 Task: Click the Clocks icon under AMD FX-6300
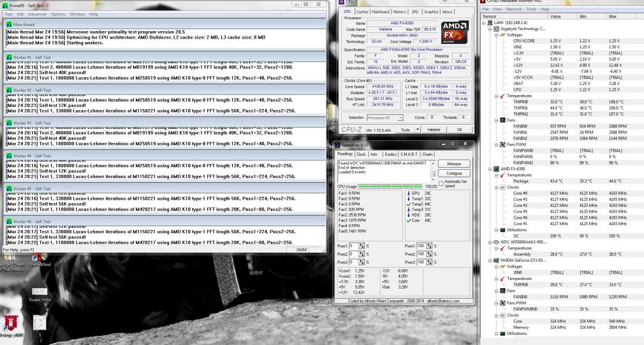[x=503, y=187]
